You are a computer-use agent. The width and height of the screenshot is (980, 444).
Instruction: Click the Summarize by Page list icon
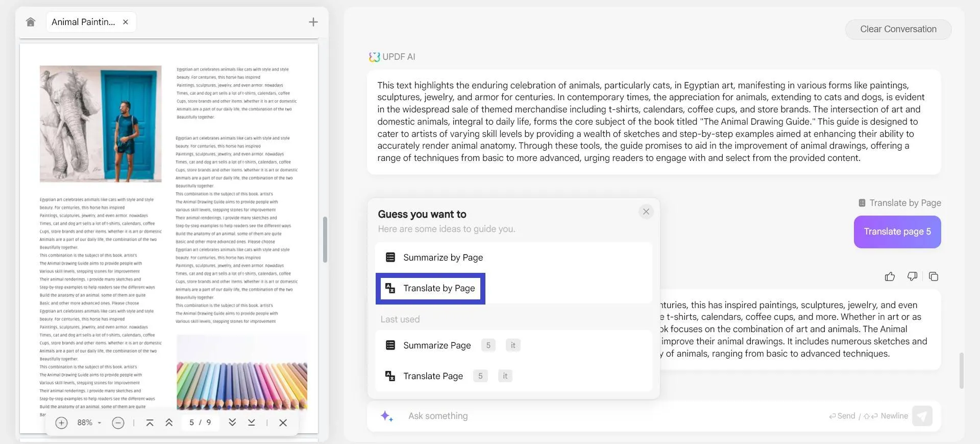coord(390,258)
